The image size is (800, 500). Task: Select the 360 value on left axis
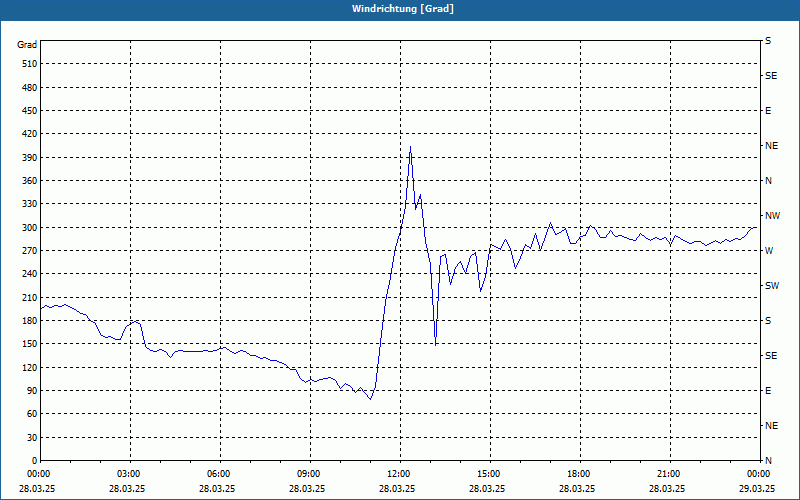click(30, 181)
